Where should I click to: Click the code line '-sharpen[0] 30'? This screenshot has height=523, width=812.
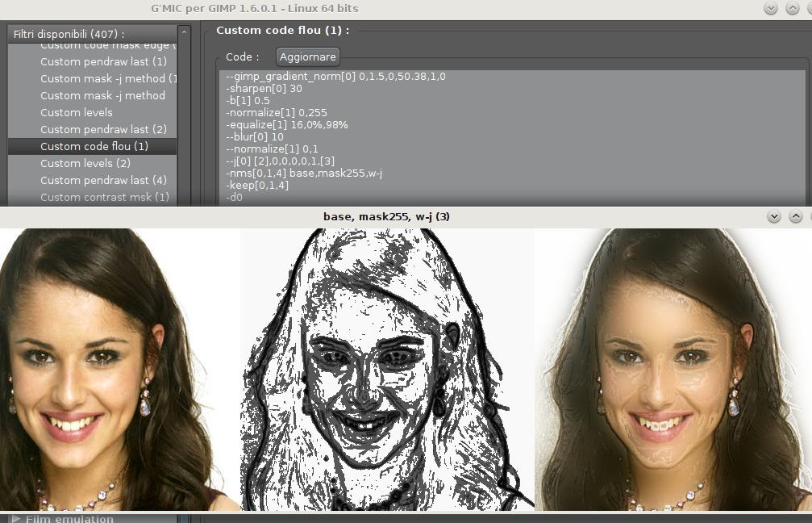264,89
